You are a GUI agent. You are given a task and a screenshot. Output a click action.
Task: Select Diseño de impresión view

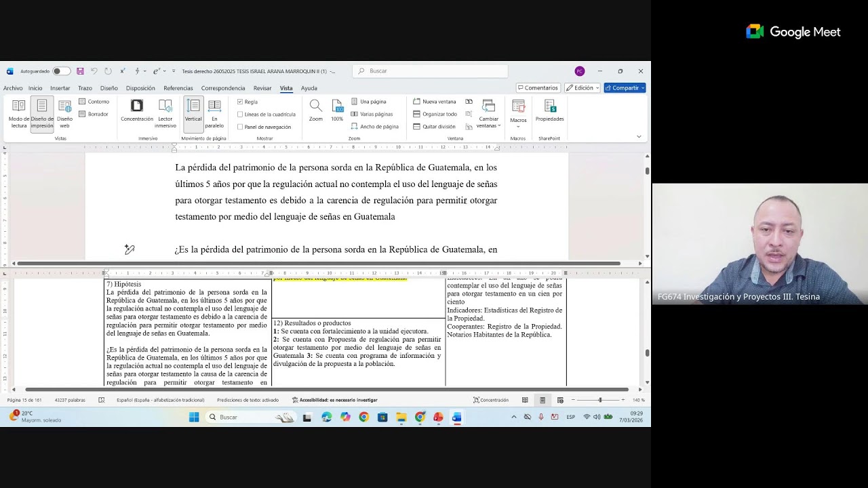coord(42,114)
